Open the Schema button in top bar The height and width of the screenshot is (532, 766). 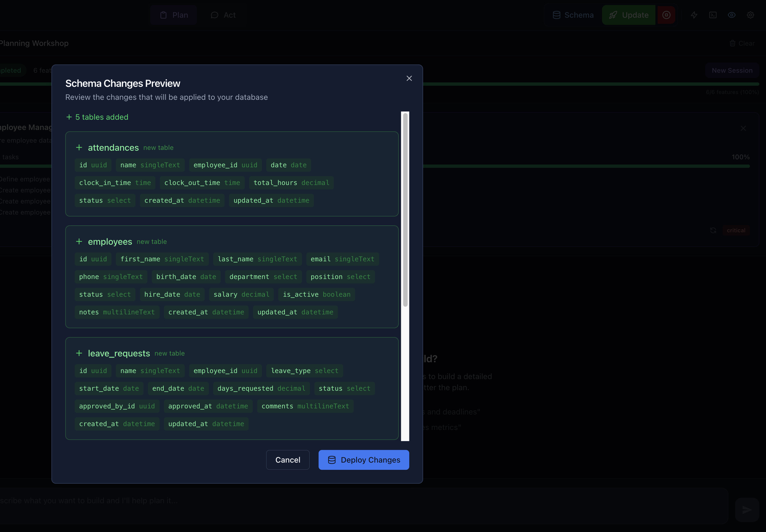[x=573, y=15]
